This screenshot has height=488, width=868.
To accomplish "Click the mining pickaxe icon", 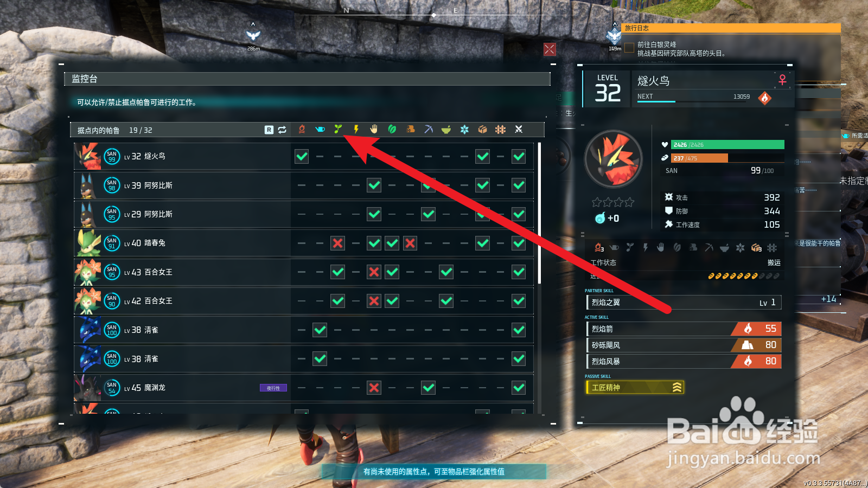I will click(428, 129).
